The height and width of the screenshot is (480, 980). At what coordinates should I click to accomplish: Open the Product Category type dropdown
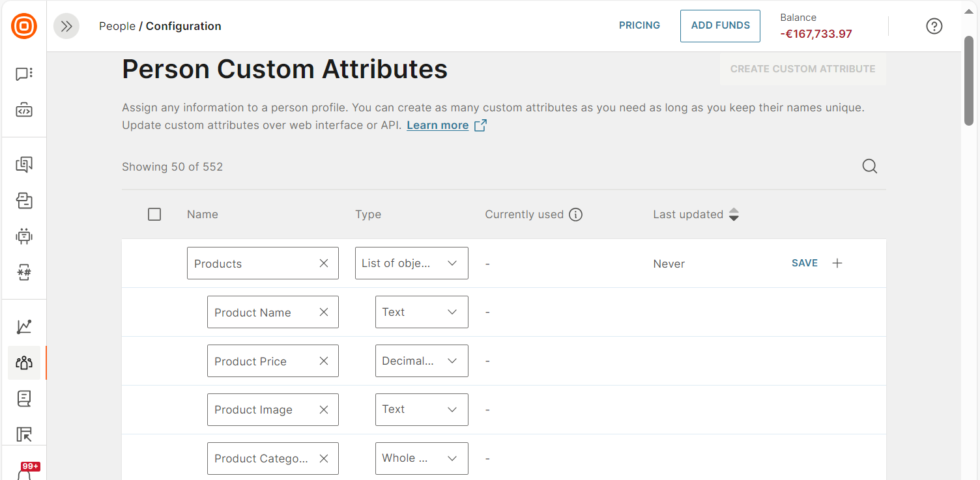click(x=421, y=459)
